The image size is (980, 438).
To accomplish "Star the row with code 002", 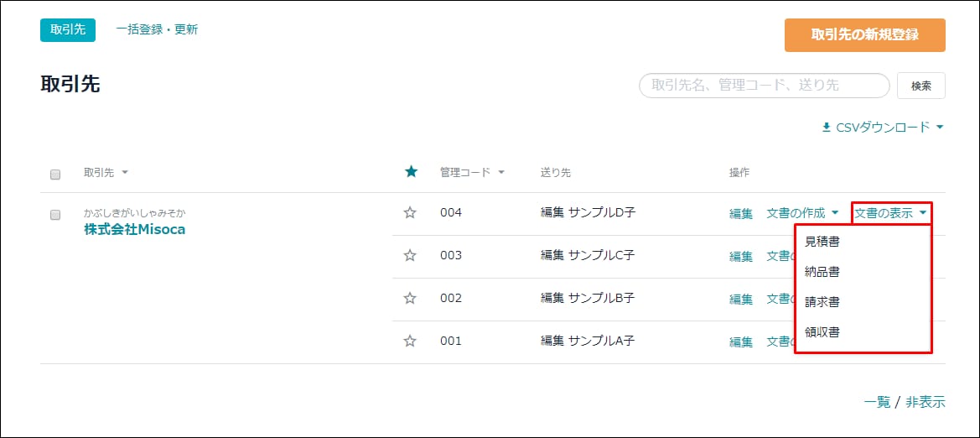I will click(x=410, y=298).
